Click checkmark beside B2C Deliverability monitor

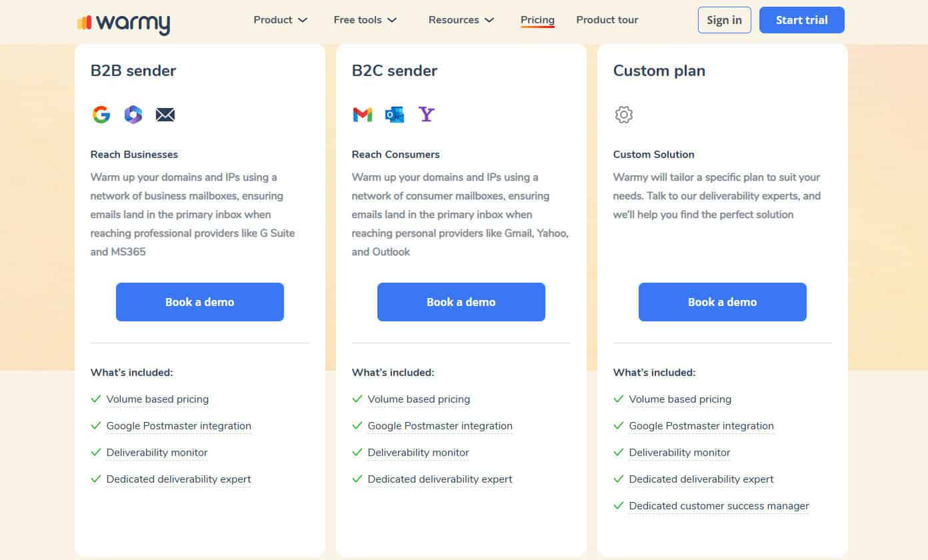click(357, 452)
